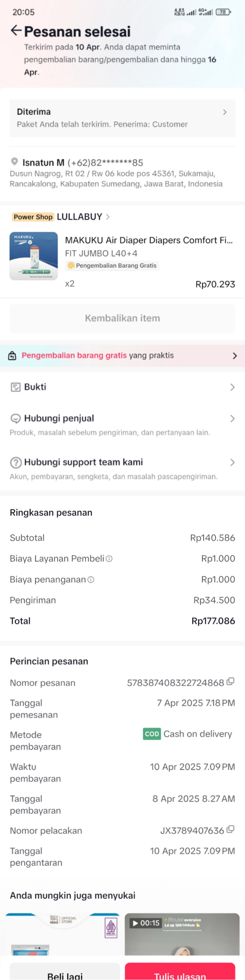Tap the Bukti receipt icon

coord(16,387)
